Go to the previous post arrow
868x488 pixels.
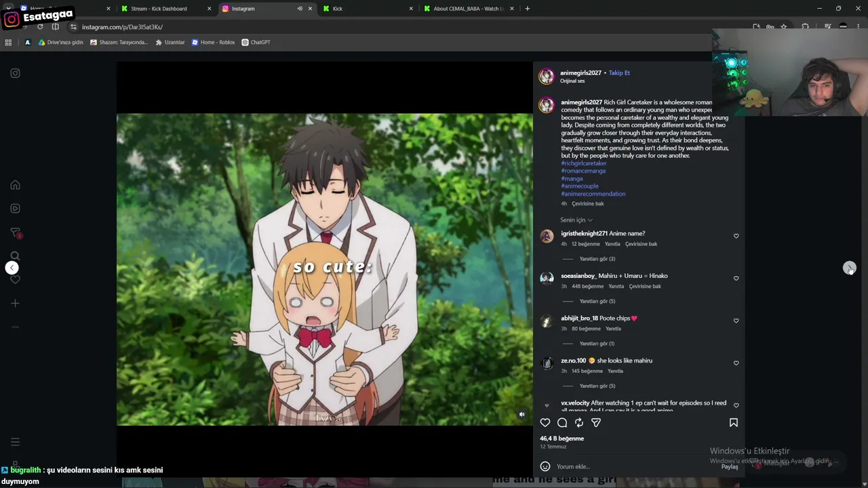click(x=12, y=268)
